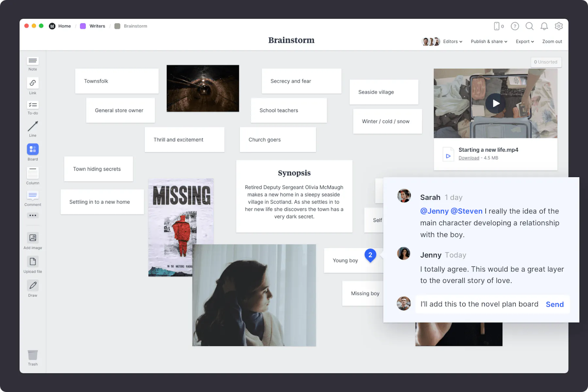Open the Add image tool

coord(32,238)
